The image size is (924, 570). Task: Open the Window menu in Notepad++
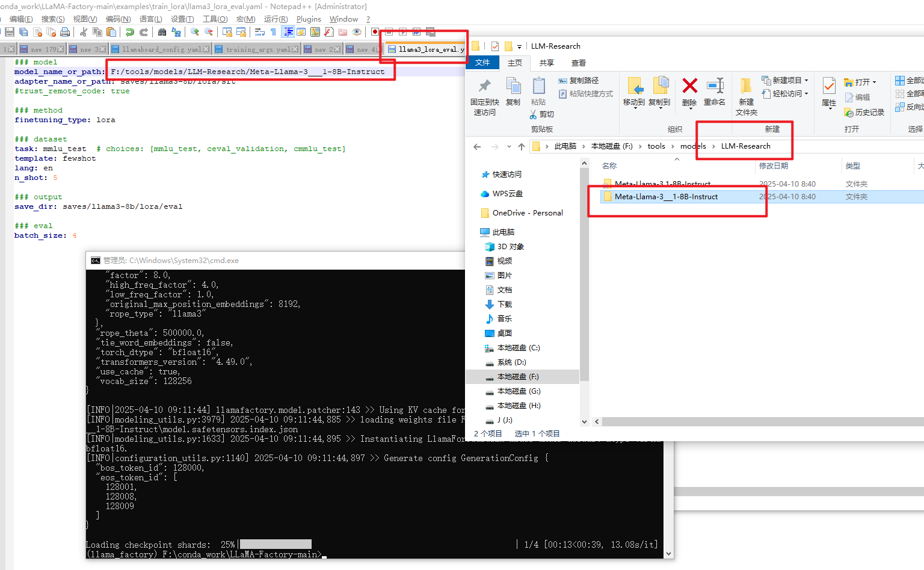(x=343, y=19)
